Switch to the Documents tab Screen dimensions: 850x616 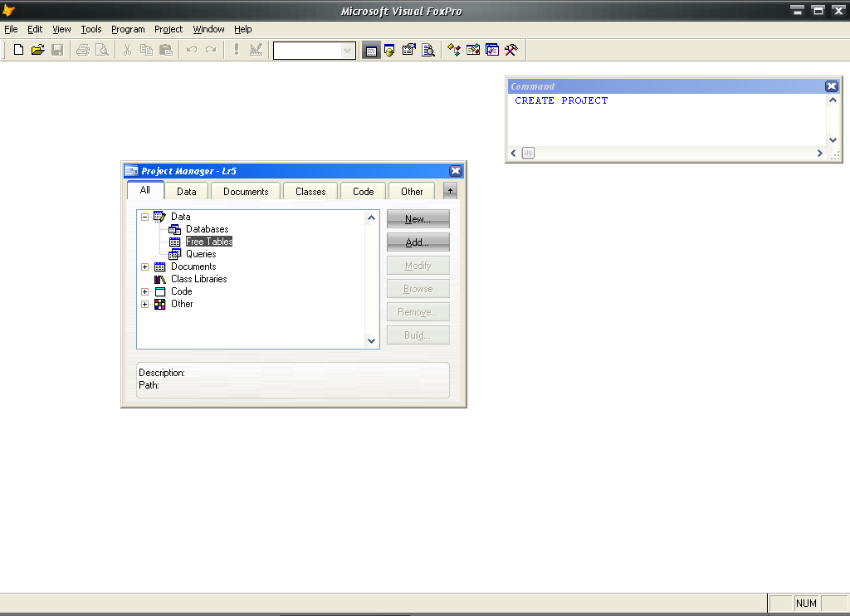click(246, 192)
